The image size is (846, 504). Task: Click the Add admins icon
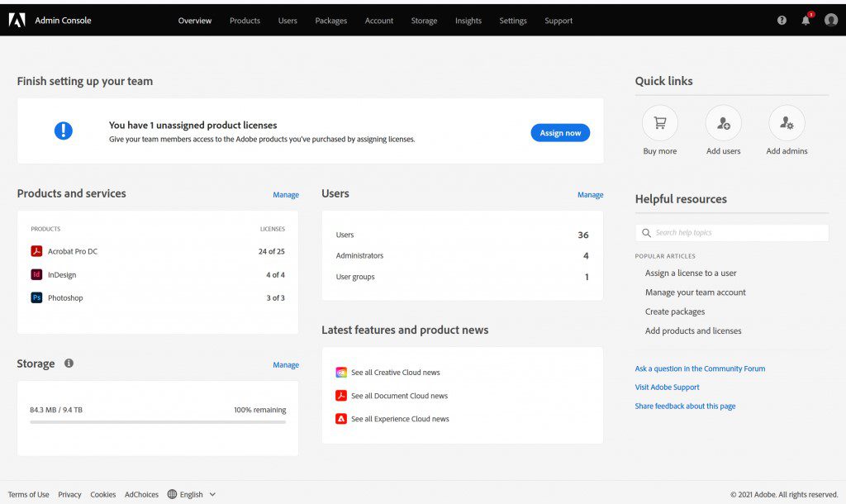click(786, 122)
